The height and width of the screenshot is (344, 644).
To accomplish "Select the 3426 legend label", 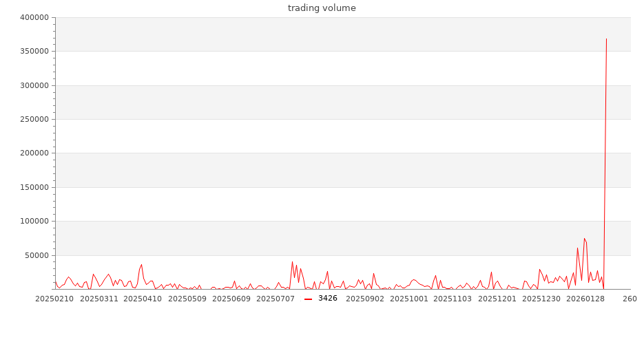I will point(328,299).
